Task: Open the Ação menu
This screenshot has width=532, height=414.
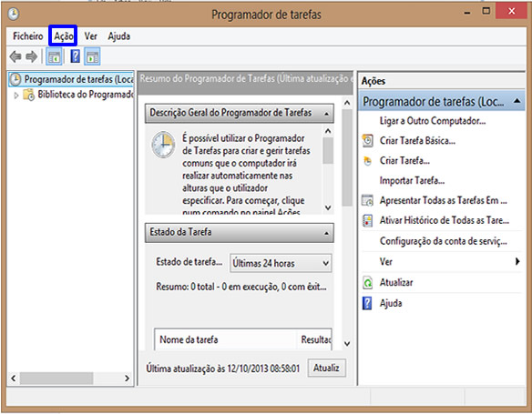Action: 64,35
